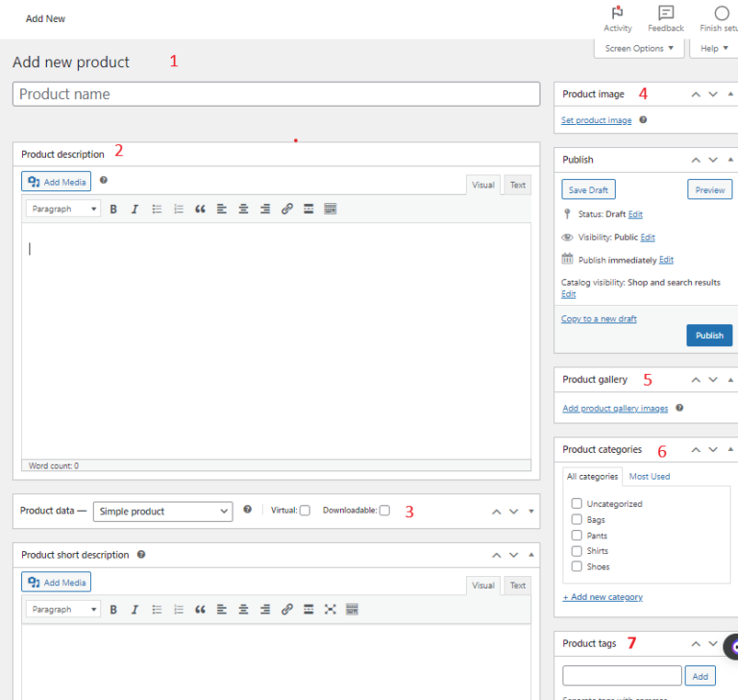Click Set product image link
738x700 pixels.
[x=596, y=120]
